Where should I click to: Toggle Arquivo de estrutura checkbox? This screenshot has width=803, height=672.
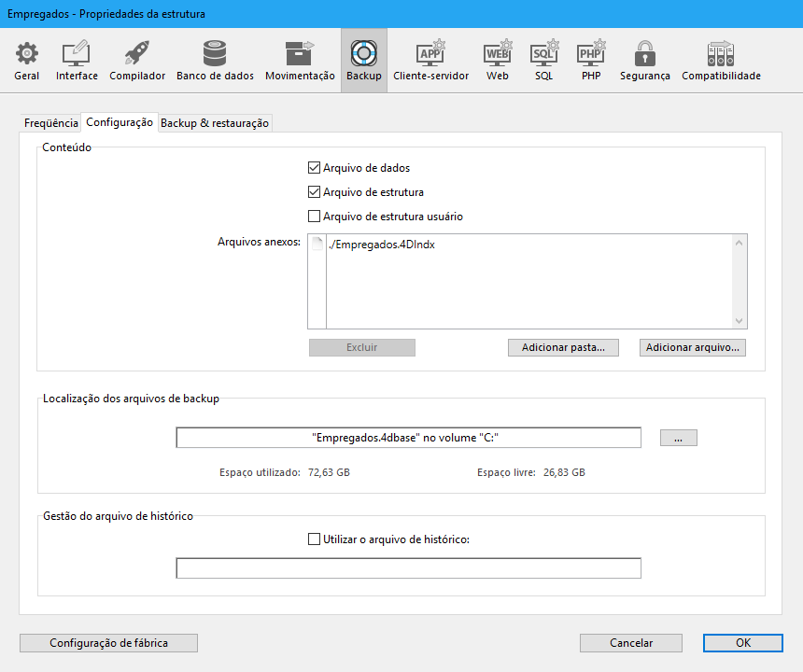(x=315, y=192)
